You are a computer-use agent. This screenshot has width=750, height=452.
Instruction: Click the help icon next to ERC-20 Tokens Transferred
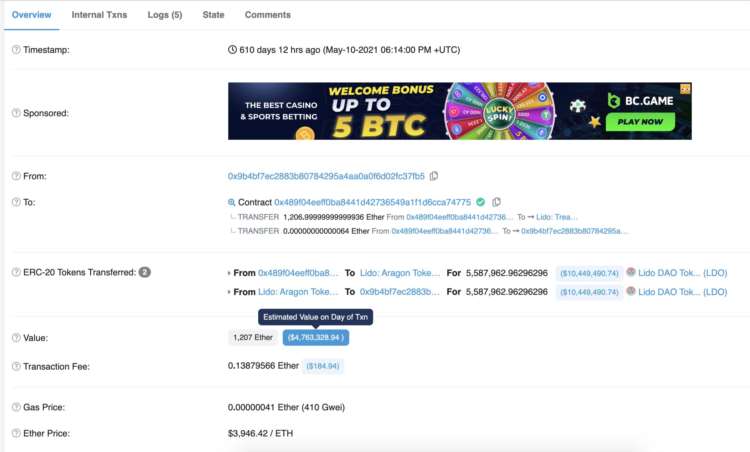16,272
